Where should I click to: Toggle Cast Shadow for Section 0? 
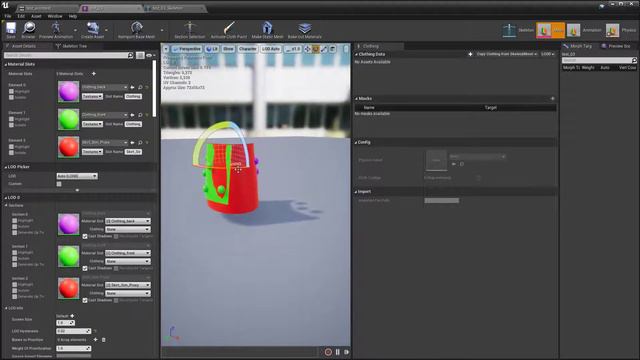tap(85, 236)
